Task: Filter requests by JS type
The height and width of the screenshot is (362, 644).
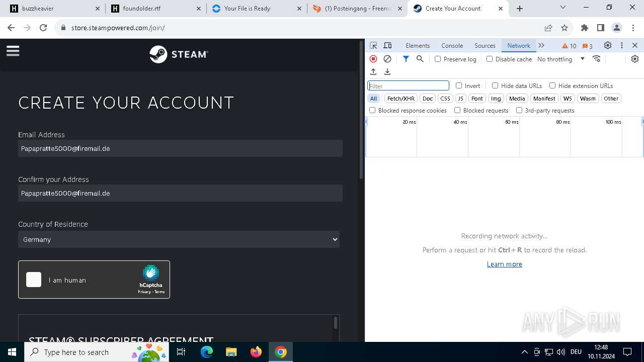Action: click(460, 99)
